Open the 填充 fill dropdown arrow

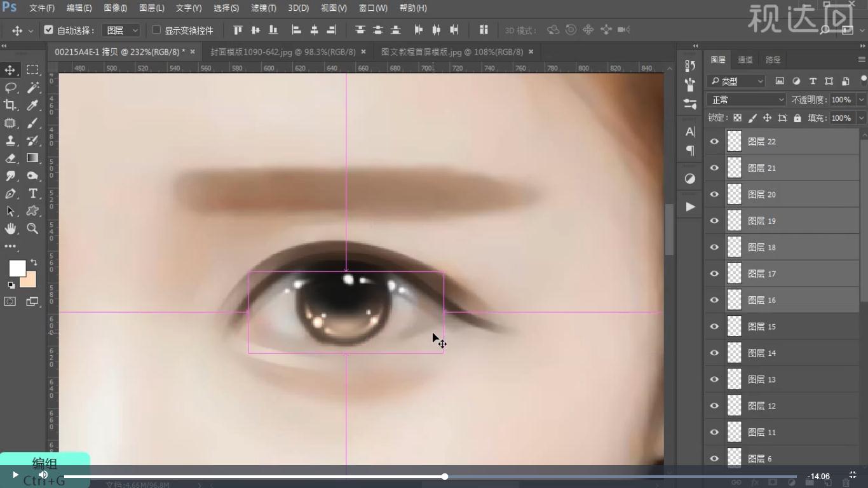coord(862,118)
